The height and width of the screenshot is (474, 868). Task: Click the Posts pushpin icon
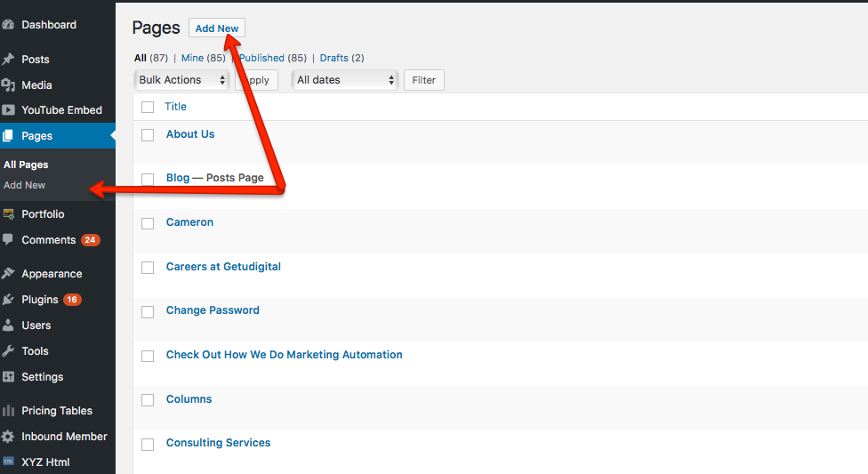click(8, 60)
